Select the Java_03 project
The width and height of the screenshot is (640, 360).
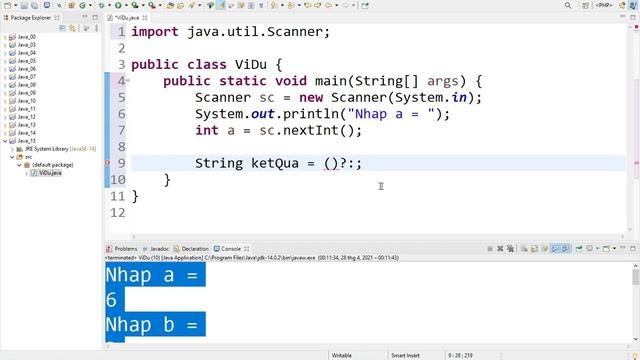tap(27, 45)
